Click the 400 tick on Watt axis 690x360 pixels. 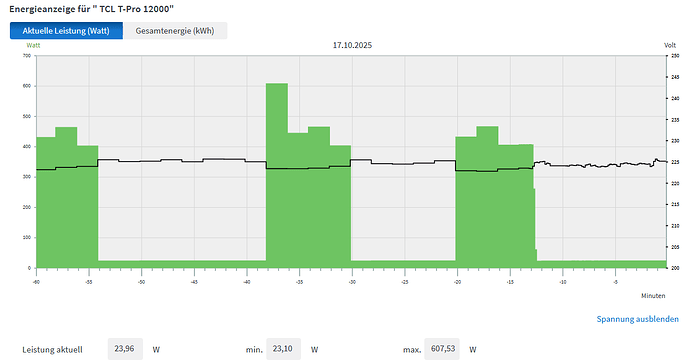[27, 147]
